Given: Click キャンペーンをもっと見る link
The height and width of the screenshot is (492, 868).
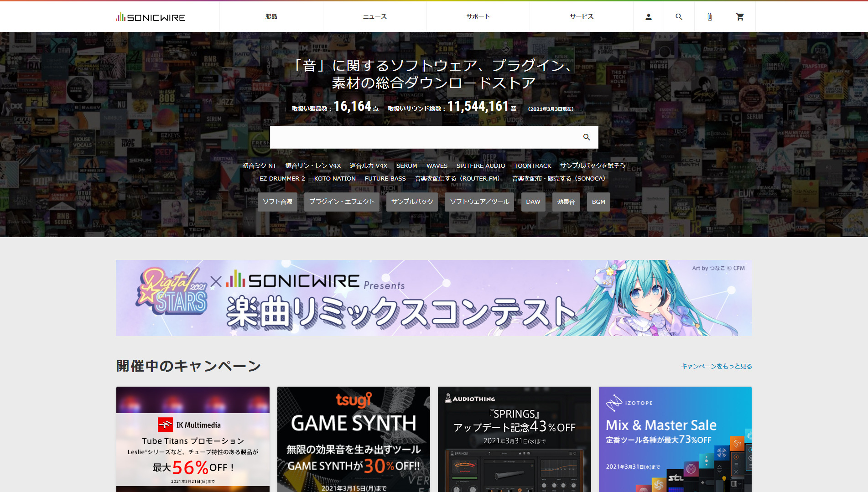Looking at the screenshot, I should [x=716, y=367].
